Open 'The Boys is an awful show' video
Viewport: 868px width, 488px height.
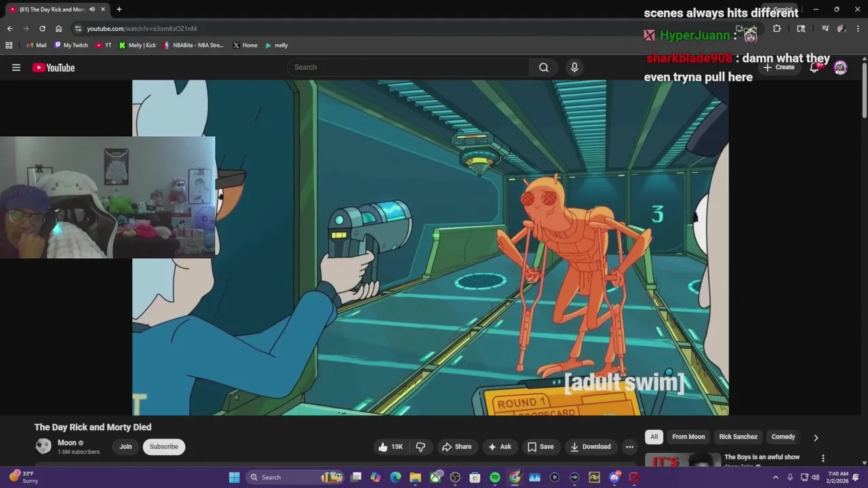coord(762,457)
